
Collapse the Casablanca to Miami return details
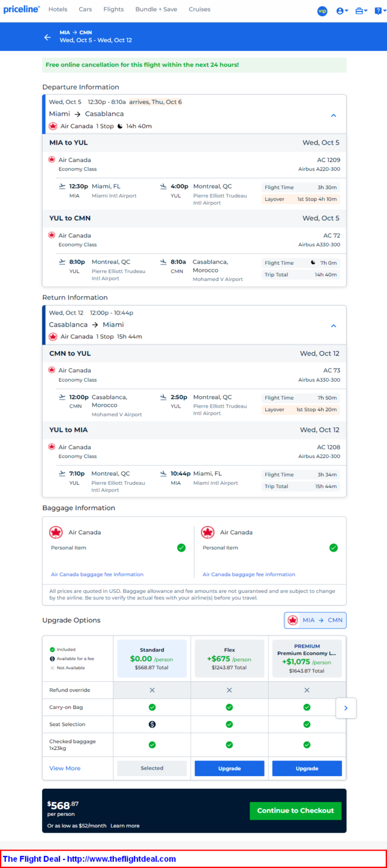click(x=333, y=326)
